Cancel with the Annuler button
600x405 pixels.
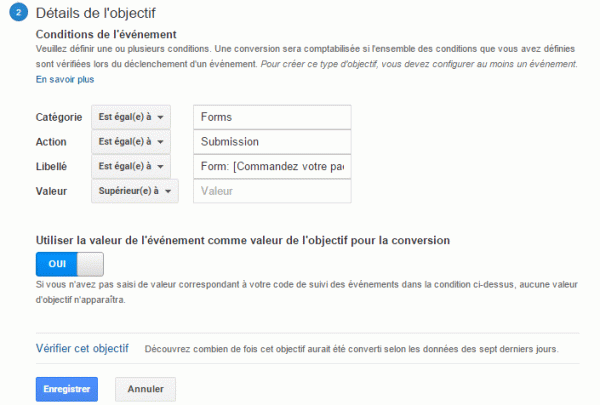pos(145,388)
